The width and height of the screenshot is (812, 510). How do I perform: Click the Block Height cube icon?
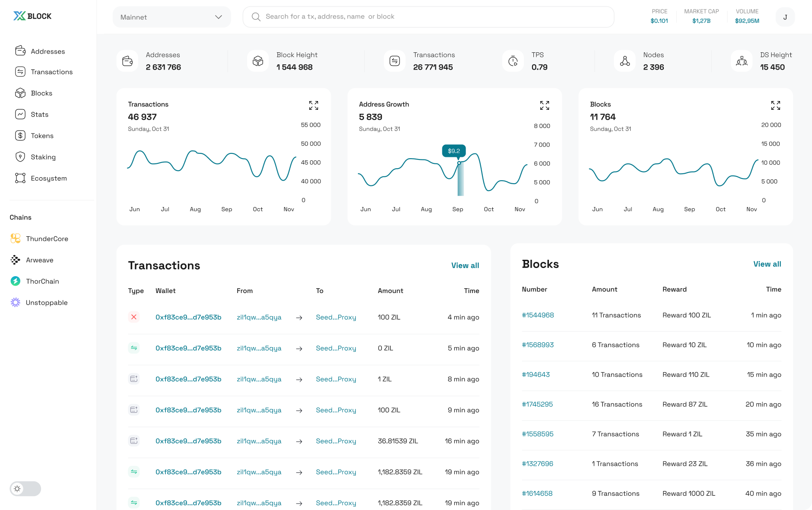tap(258, 61)
